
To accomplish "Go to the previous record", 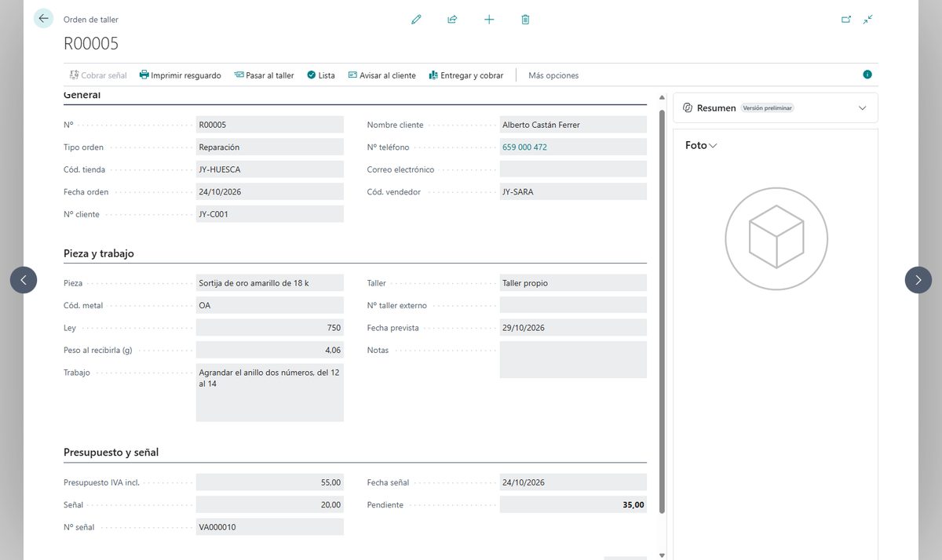I will pos(24,280).
